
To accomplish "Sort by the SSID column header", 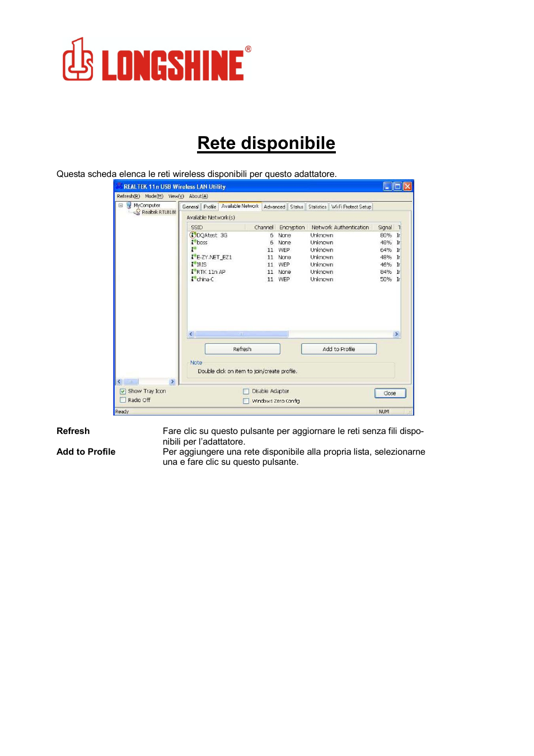I will click(217, 227).
